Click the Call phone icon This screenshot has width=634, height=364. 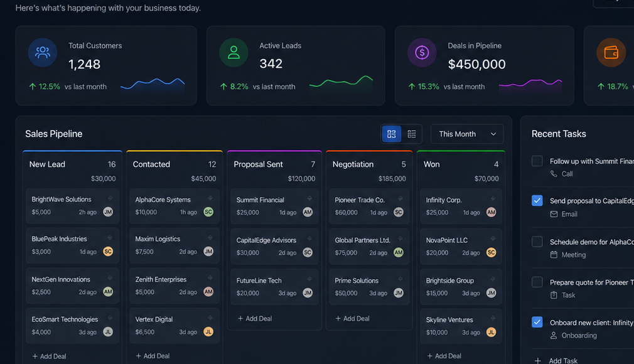pos(554,173)
